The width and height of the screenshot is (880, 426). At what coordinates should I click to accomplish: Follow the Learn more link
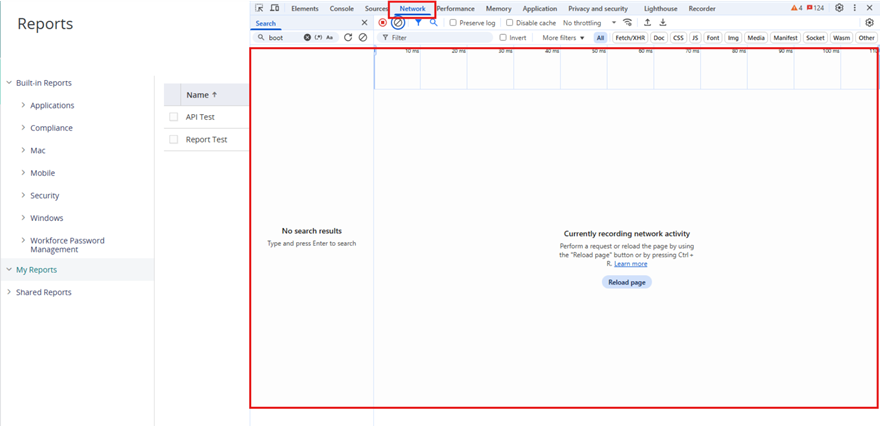(630, 264)
